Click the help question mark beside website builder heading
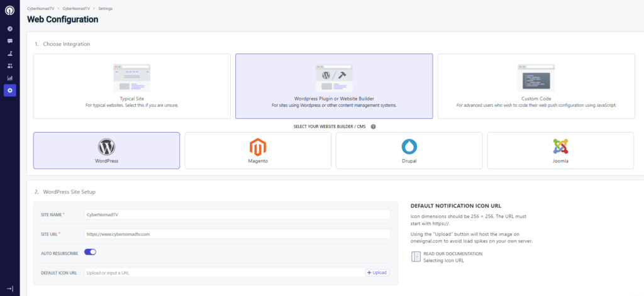 click(x=373, y=126)
